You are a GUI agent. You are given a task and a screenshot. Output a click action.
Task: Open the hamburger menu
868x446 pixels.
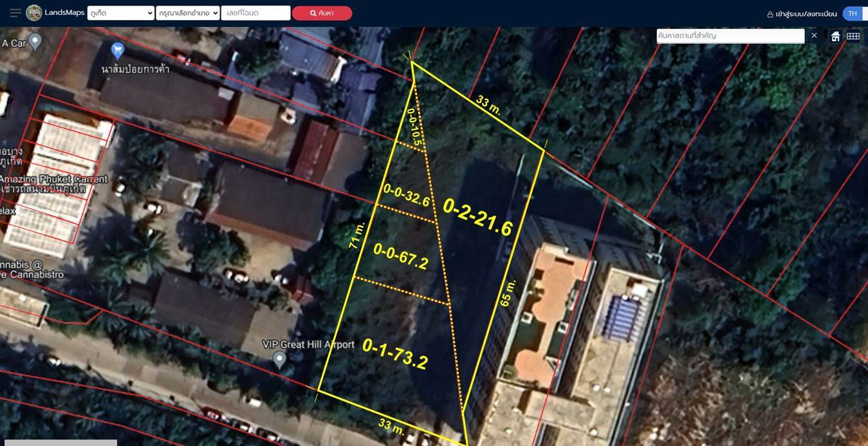pyautogui.click(x=15, y=13)
